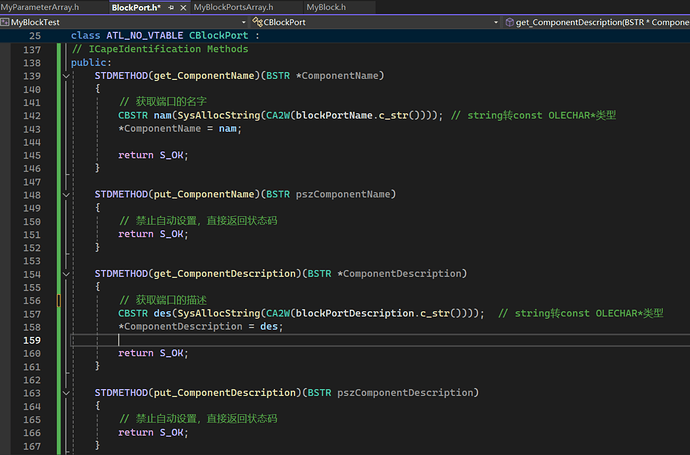This screenshot has width=690, height=455.
Task: Click the comment '// 获取端口的描述'
Action: pos(163,300)
